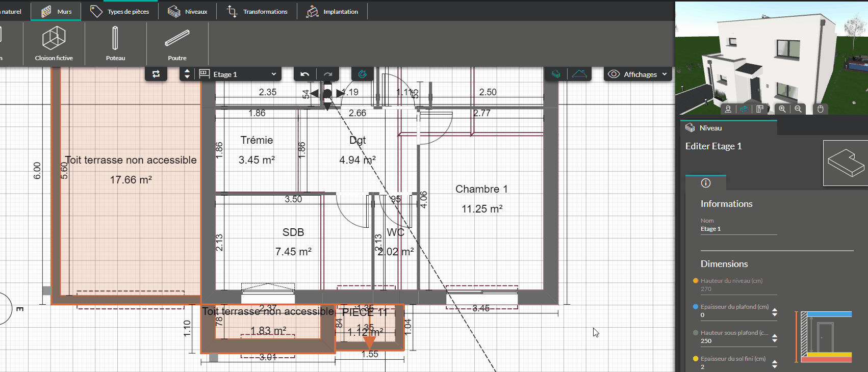This screenshot has height=372, width=868.
Task: Zoom in on the 3D view
Action: [782, 109]
